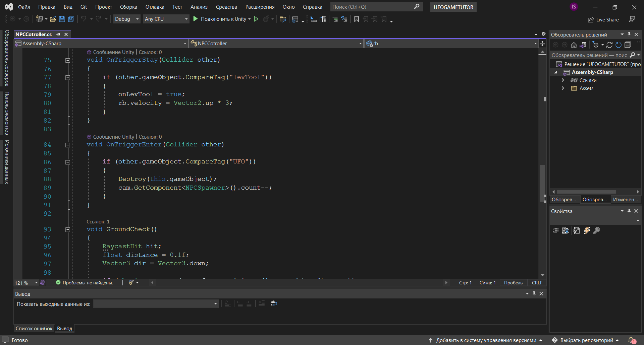This screenshot has width=644, height=345.
Task: Click the editor settings gear icon
Action: [544, 34]
